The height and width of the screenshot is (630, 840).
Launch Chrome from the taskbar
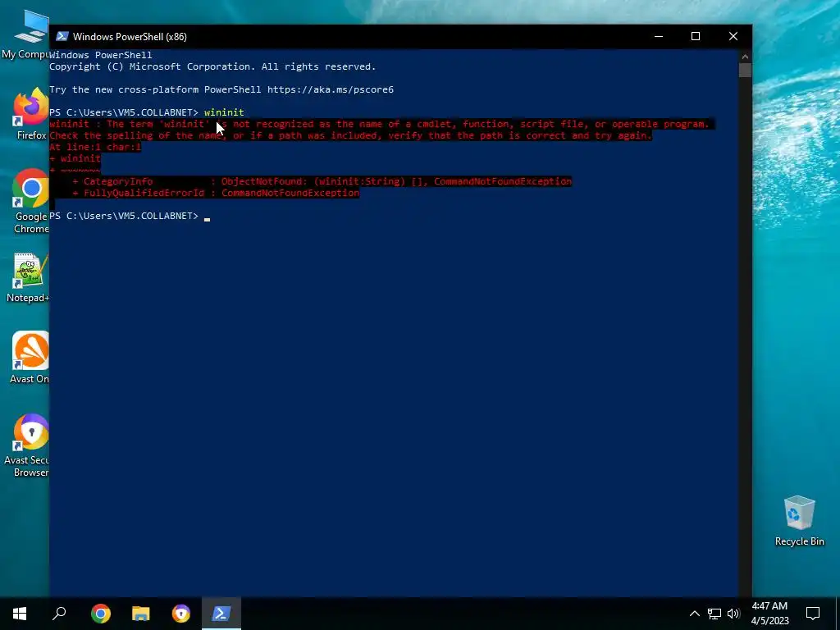click(x=101, y=614)
